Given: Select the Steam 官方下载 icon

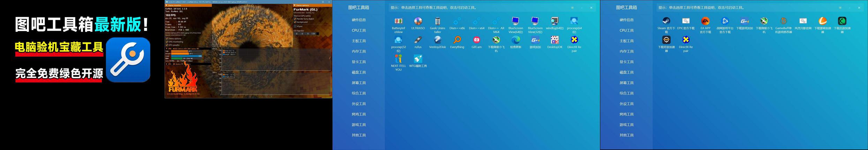Looking at the screenshot, I should (666, 21).
